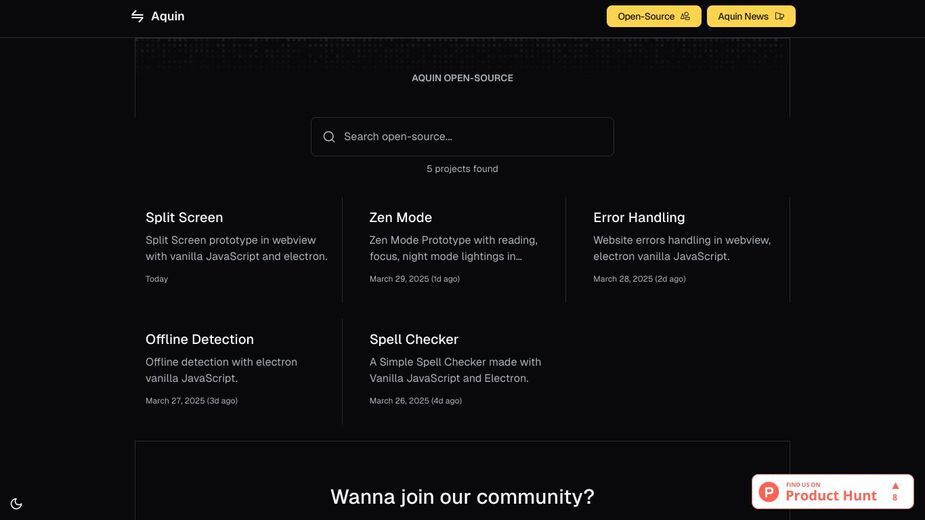Image resolution: width=925 pixels, height=520 pixels.
Task: Click Wanna join our community heading
Action: [x=462, y=497]
